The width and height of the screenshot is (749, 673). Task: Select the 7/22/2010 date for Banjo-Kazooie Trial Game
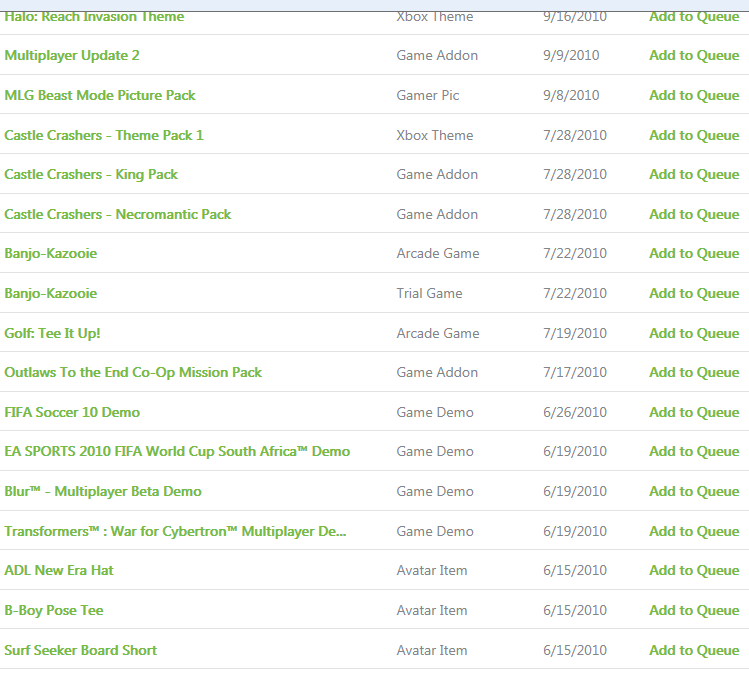coord(575,293)
